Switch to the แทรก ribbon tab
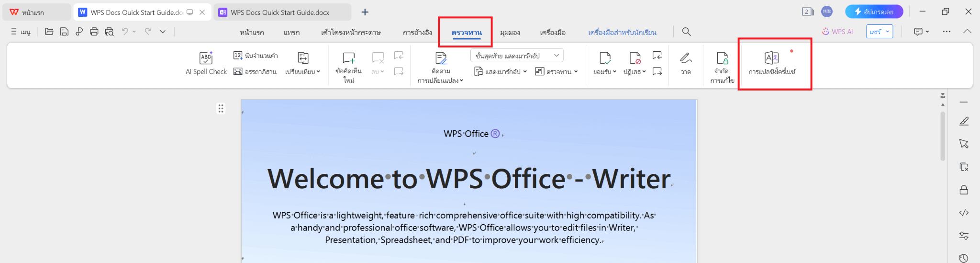Viewport: 980px width, 263px height. click(x=291, y=33)
